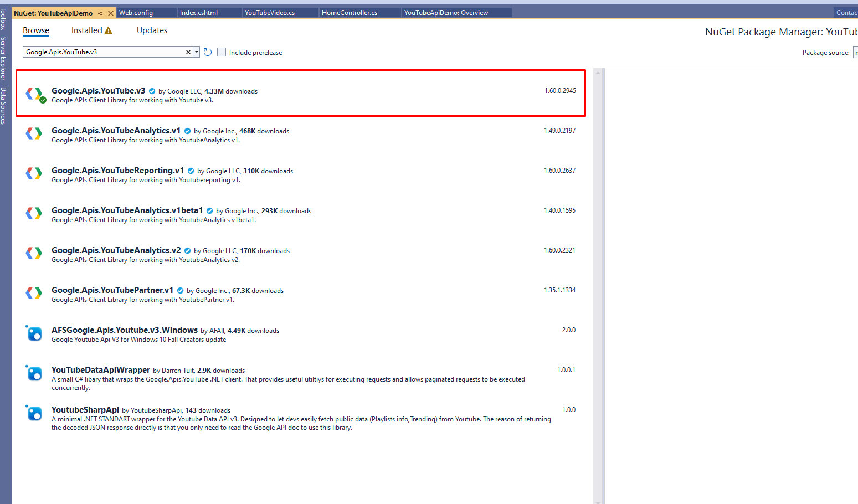This screenshot has width=858, height=504.
Task: Refresh the package search results
Action: point(208,52)
